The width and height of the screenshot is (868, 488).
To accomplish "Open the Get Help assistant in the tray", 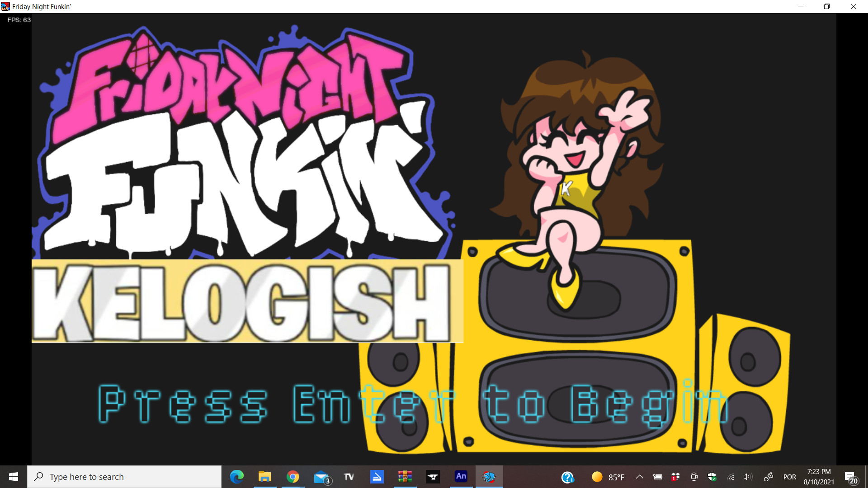I will [x=567, y=476].
